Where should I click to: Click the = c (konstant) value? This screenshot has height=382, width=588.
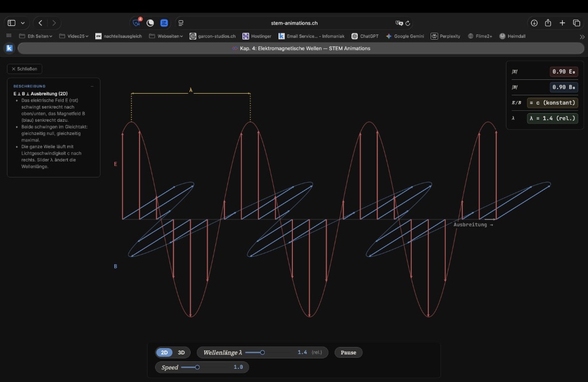(x=552, y=102)
